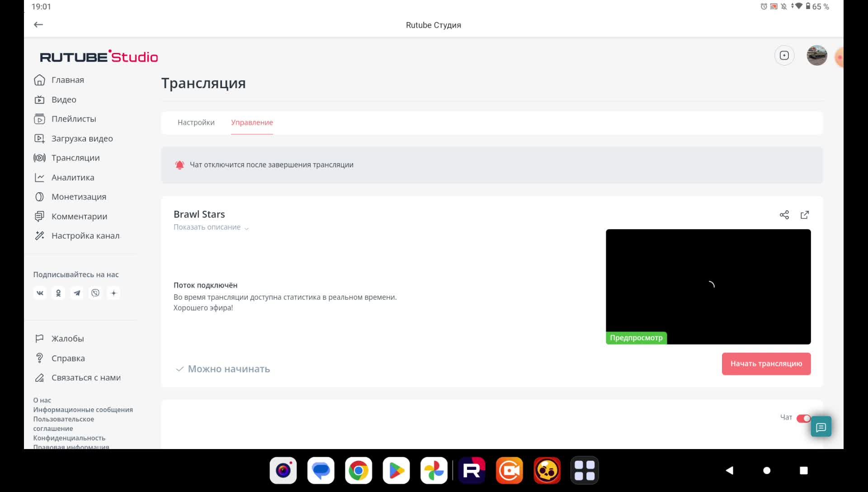Tap the user profile avatar
868x492 pixels.
tap(816, 56)
